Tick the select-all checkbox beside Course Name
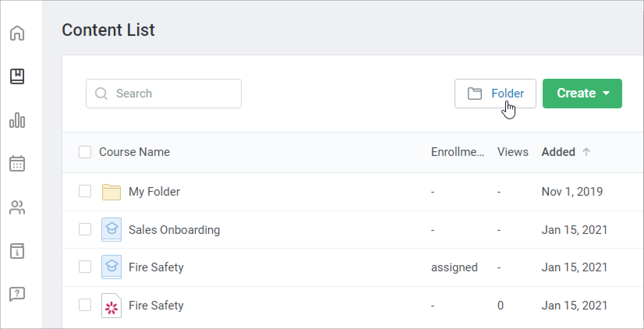This screenshot has height=329, width=644. click(85, 152)
